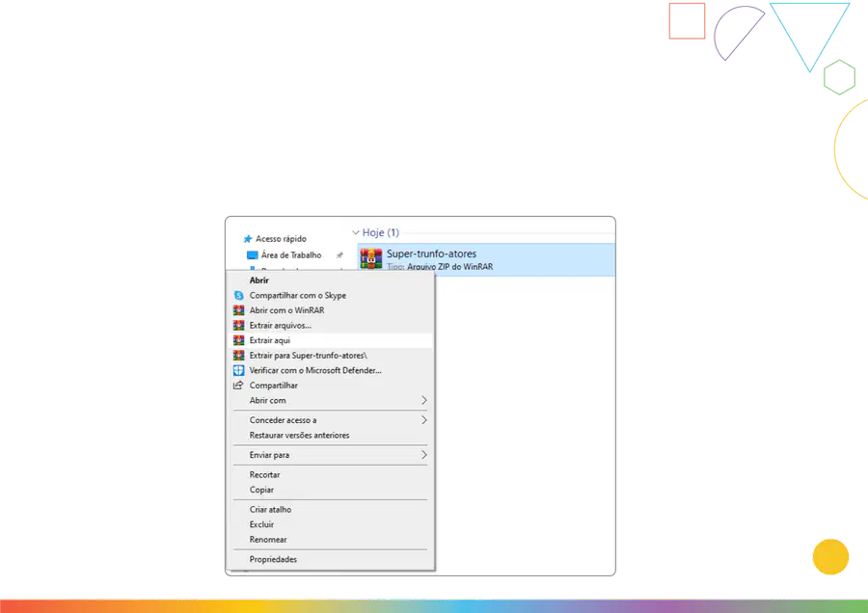This screenshot has width=868, height=613.
Task: Collapse the Hoje (1) group chevron
Action: pyautogui.click(x=355, y=232)
